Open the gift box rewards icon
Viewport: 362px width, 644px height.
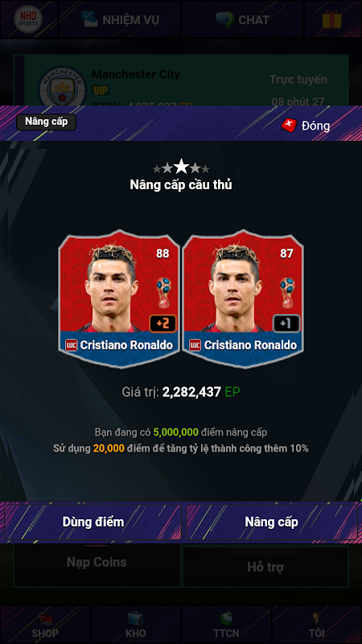click(x=331, y=19)
